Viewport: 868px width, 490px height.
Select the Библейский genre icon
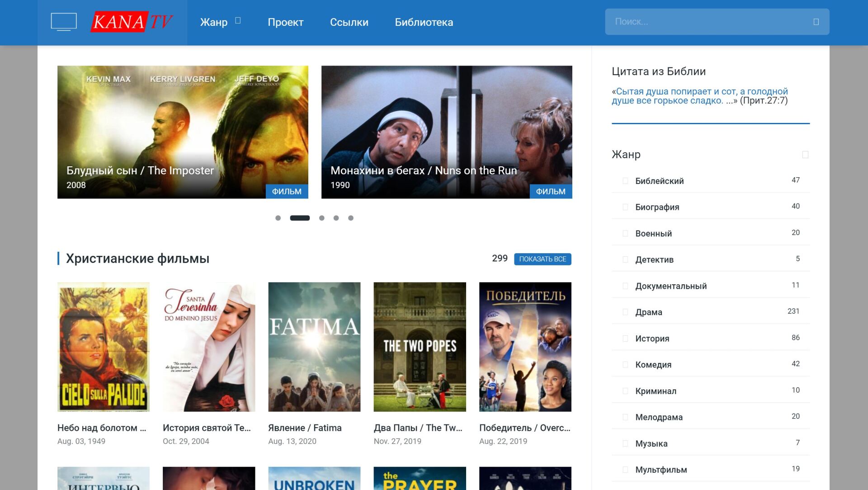coord(625,181)
